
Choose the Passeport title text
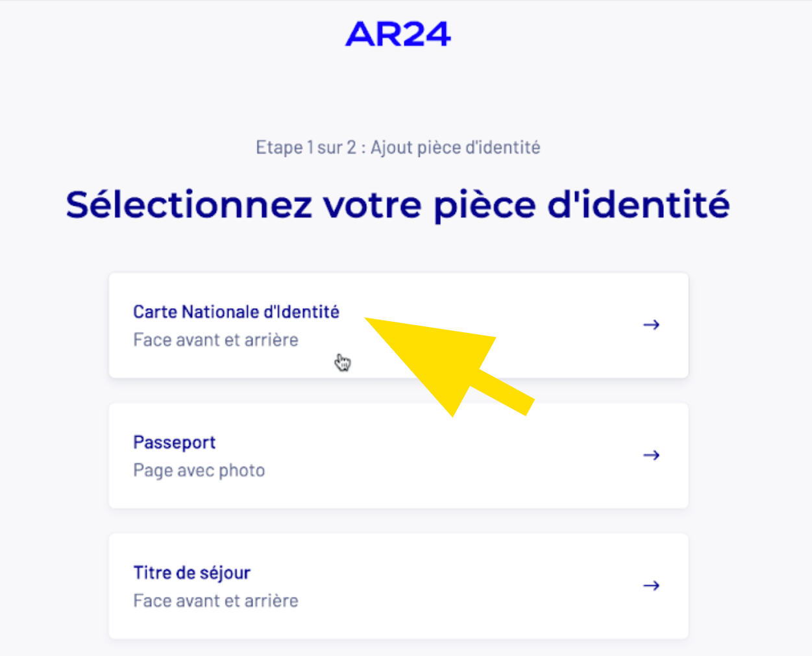(174, 443)
